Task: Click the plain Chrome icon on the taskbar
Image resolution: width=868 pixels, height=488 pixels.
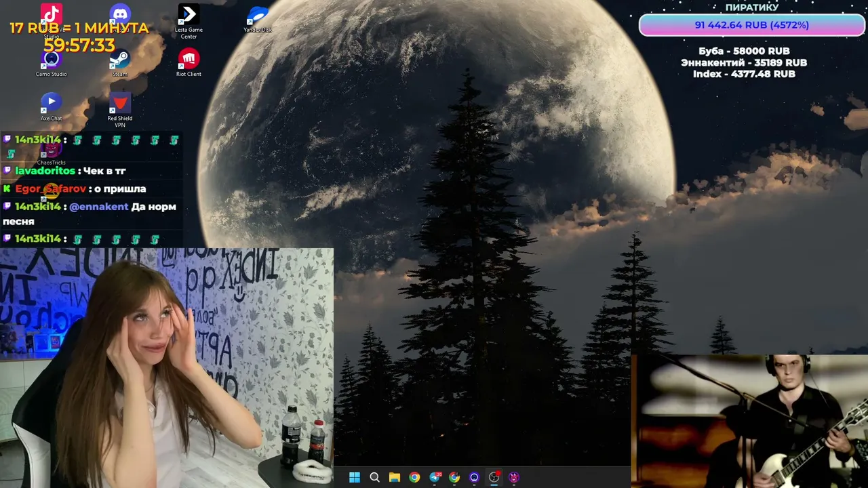Action: coord(414,477)
